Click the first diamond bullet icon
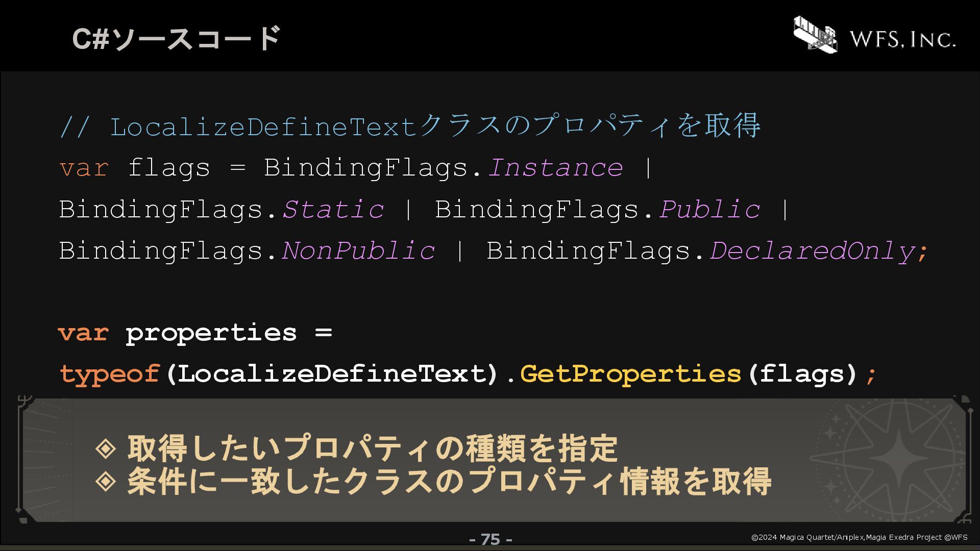Image resolution: width=980 pixels, height=551 pixels. [106, 448]
